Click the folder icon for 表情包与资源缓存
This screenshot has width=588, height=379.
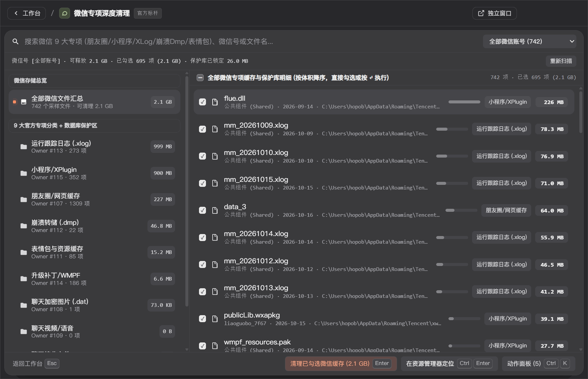24,252
